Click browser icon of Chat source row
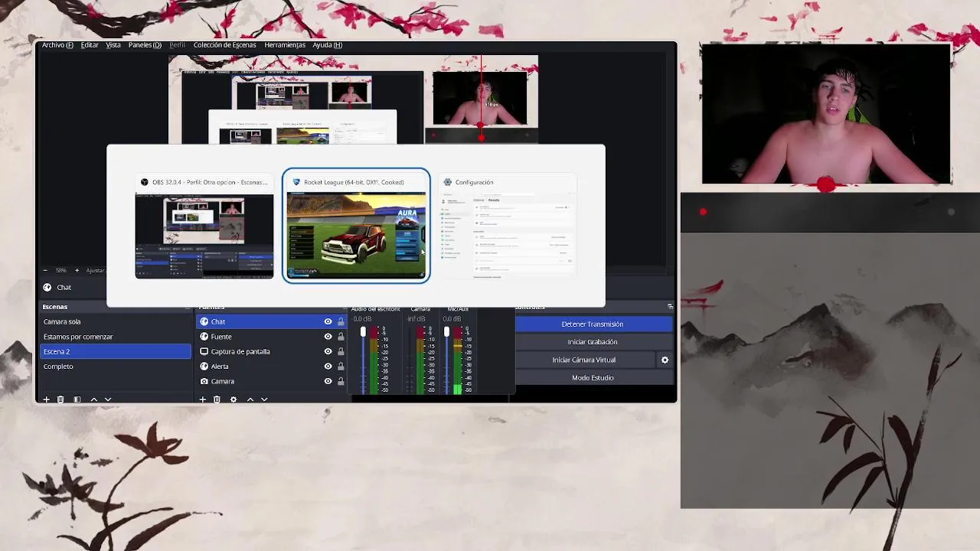 (204, 321)
